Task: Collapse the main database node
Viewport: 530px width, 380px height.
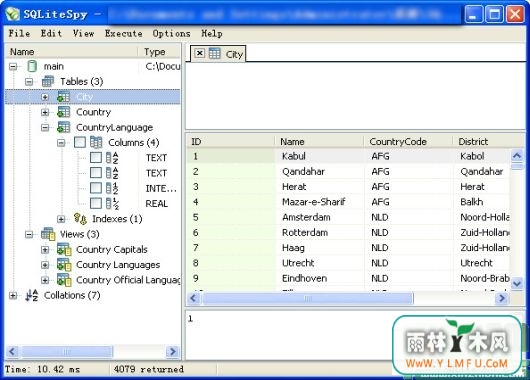Action: click(13, 66)
